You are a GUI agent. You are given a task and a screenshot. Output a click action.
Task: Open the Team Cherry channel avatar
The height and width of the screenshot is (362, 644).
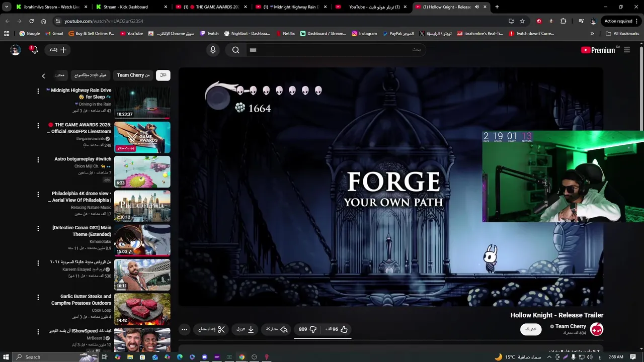click(x=597, y=329)
